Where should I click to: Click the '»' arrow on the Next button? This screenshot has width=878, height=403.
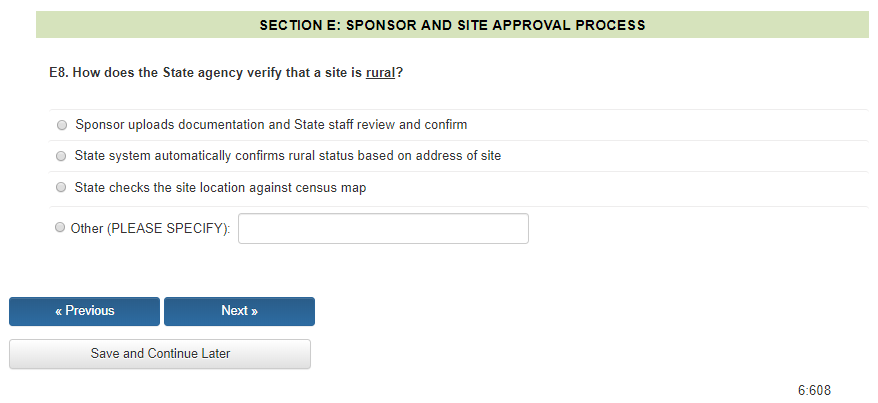pyautogui.click(x=254, y=311)
